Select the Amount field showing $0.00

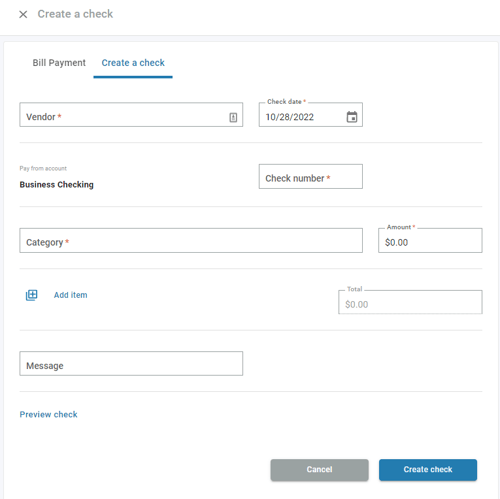[x=430, y=240]
